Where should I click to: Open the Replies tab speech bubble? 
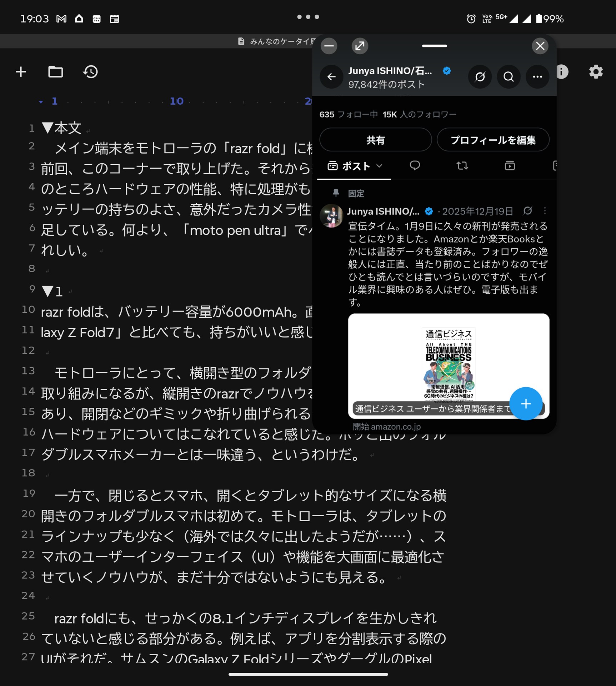(x=415, y=165)
